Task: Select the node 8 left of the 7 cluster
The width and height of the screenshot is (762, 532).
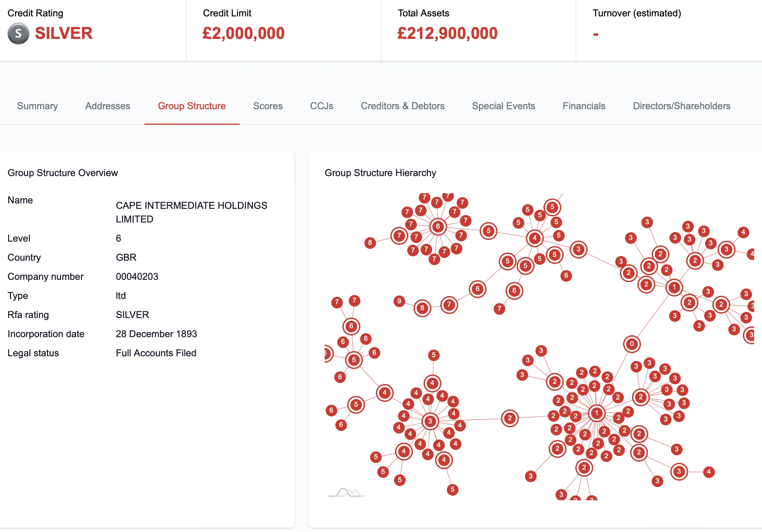Action: [370, 243]
